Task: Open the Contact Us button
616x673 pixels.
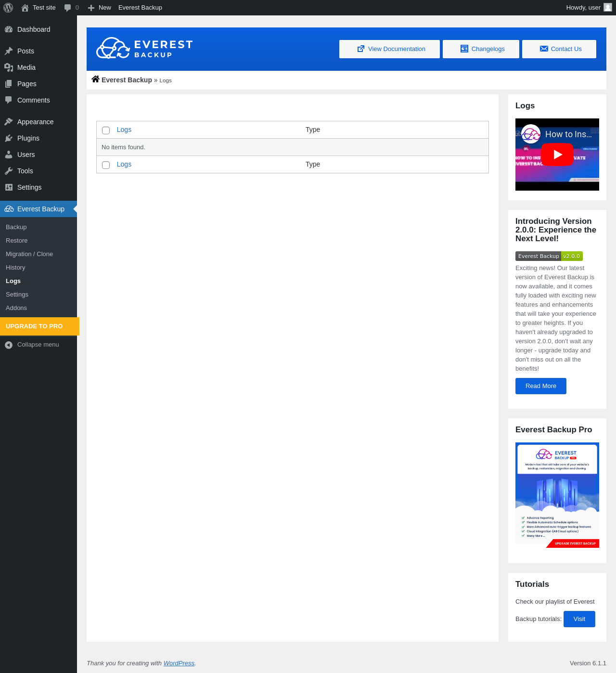Action: [x=559, y=49]
